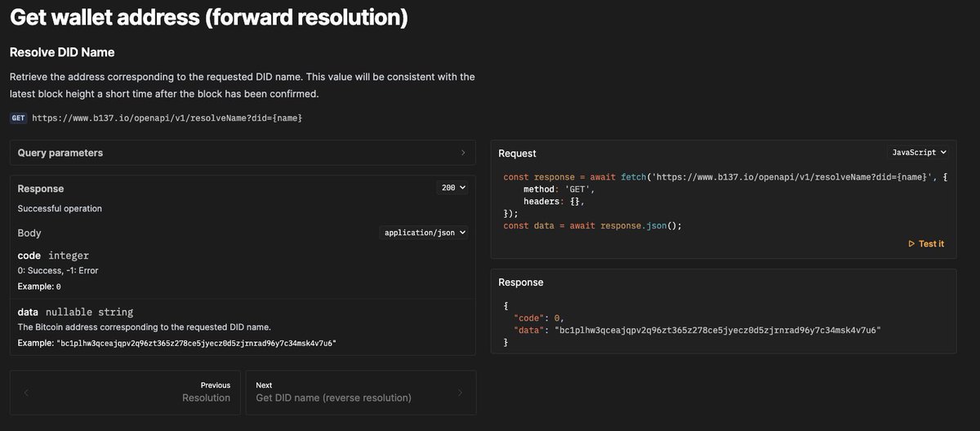Screen dimensions: 980x431
Task: Expand the Query parameters section
Action: (243, 153)
